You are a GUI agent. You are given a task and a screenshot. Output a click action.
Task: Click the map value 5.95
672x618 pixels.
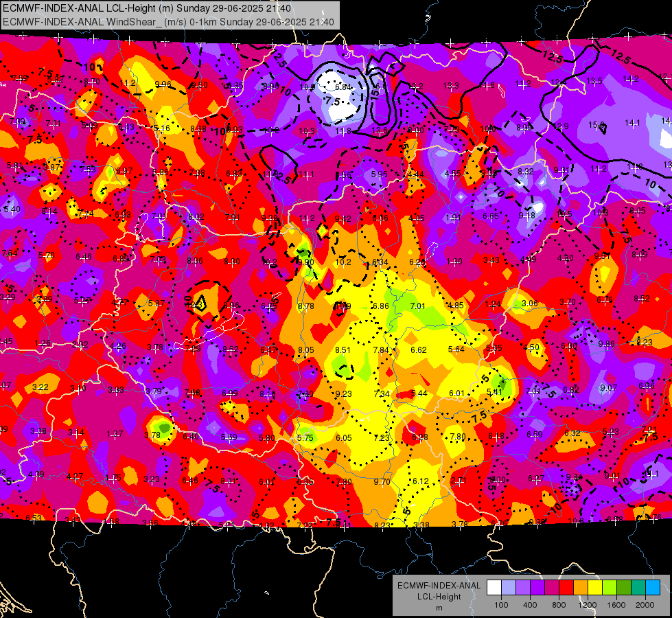[380, 174]
